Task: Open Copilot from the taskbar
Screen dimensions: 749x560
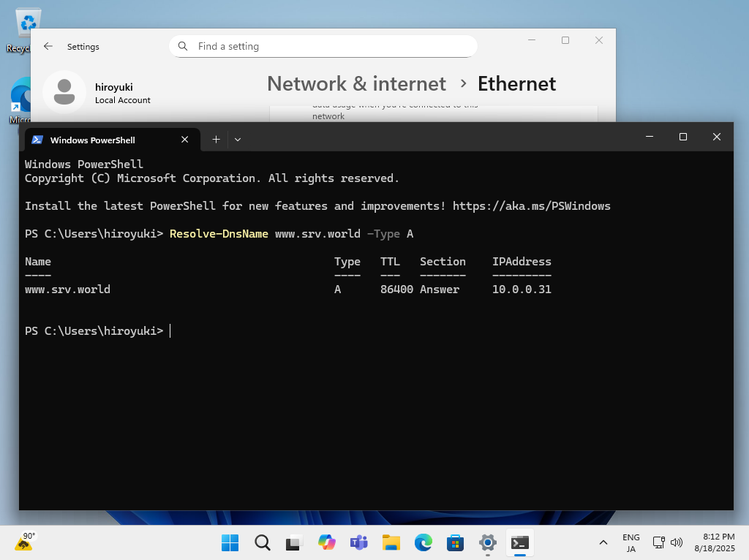Action: [x=326, y=542]
